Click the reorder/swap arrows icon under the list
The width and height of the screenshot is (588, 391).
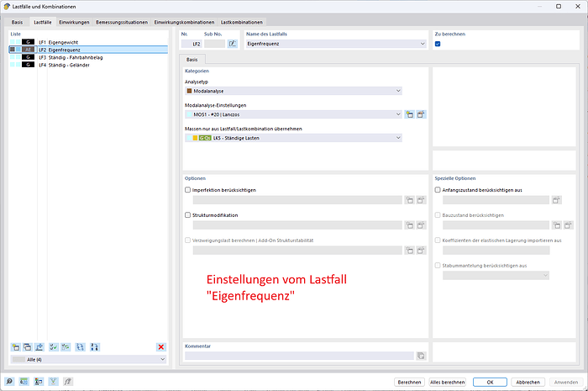point(81,347)
